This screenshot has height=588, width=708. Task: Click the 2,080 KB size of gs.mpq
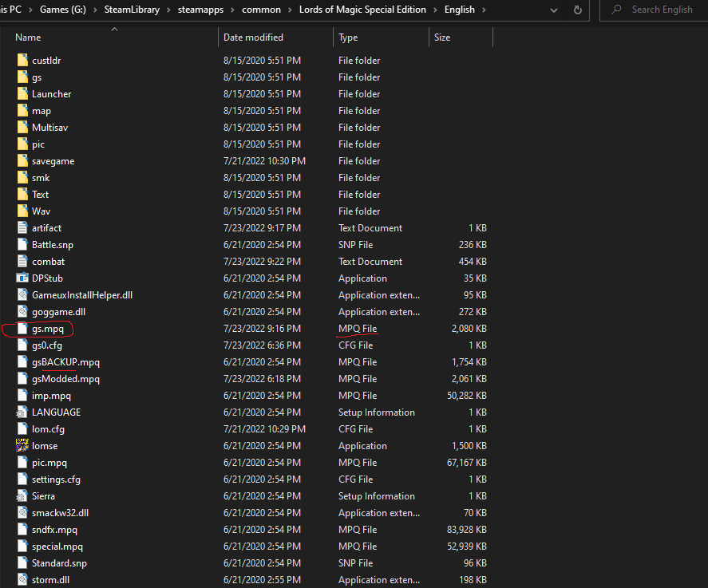469,329
